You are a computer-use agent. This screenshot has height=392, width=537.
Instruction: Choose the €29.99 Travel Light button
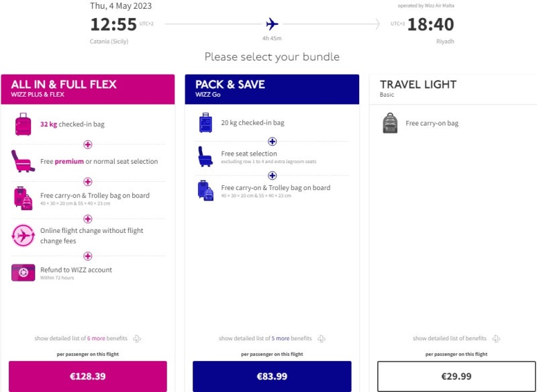pos(456,376)
